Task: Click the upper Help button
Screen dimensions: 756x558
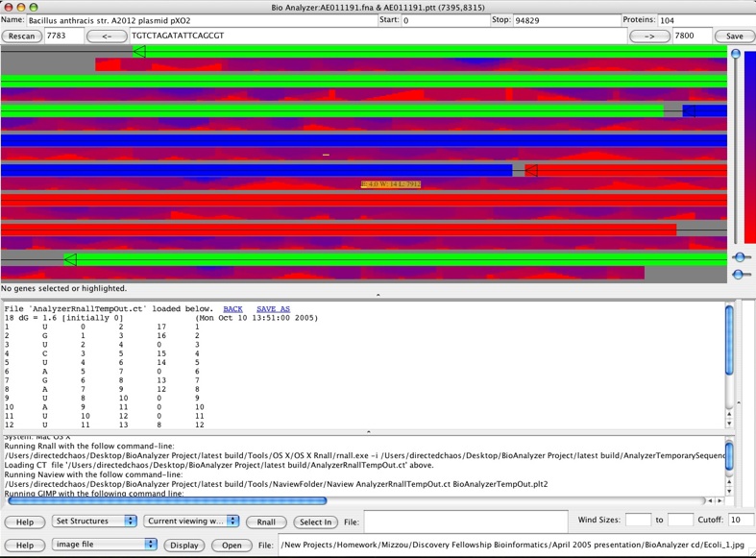Action: click(25, 522)
